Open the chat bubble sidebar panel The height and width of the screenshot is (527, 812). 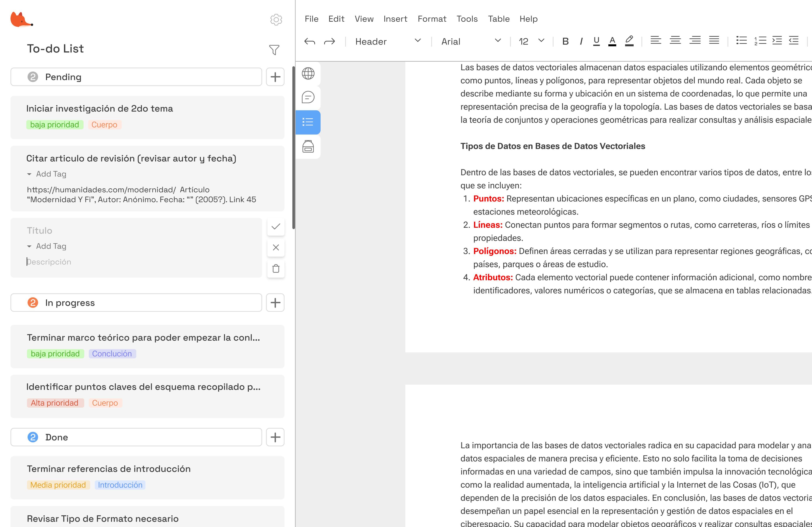click(308, 97)
